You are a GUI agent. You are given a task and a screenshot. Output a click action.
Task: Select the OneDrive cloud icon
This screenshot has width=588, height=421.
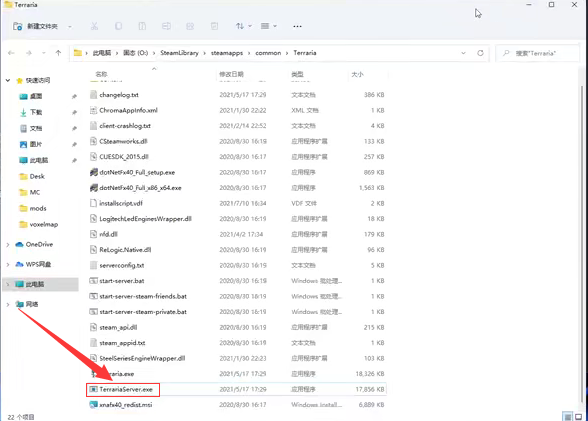[x=20, y=244]
